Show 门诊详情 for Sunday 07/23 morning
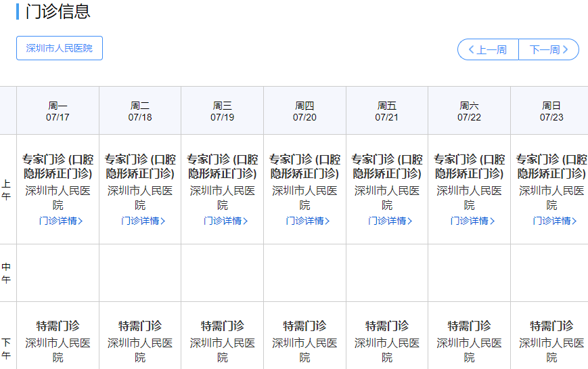The height and width of the screenshot is (369, 588). (x=554, y=221)
